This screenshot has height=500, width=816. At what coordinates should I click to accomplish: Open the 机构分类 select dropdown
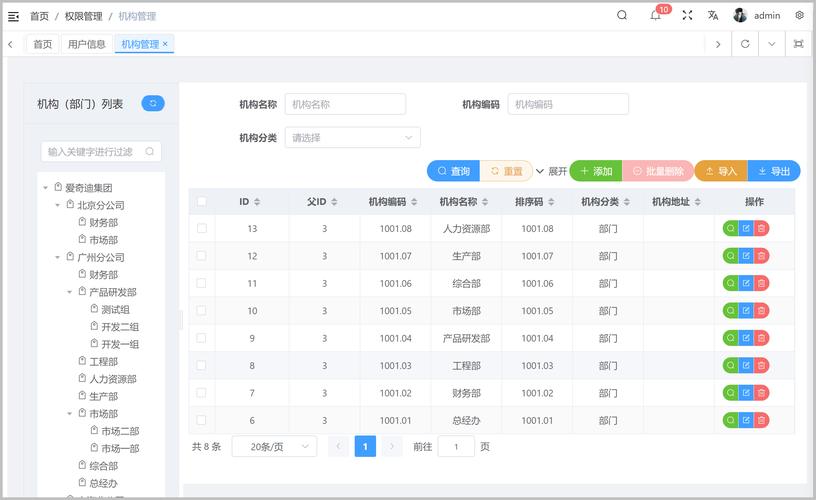click(352, 138)
